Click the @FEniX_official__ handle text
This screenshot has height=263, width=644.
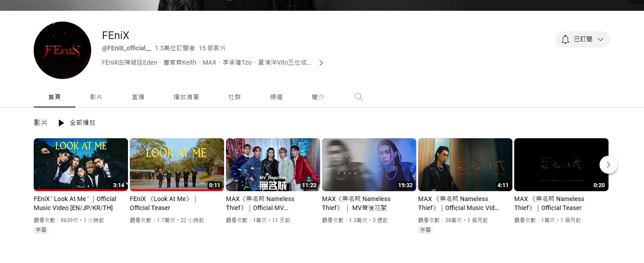(127, 48)
